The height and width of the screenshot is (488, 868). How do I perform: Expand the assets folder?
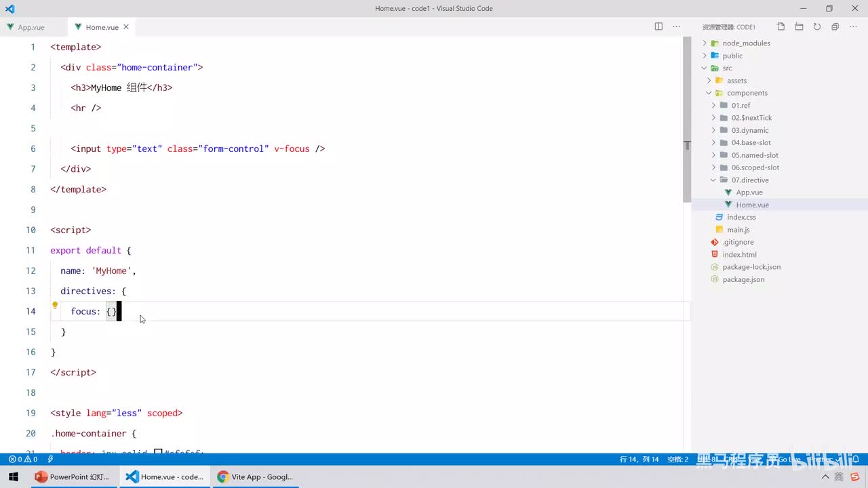(736, 81)
